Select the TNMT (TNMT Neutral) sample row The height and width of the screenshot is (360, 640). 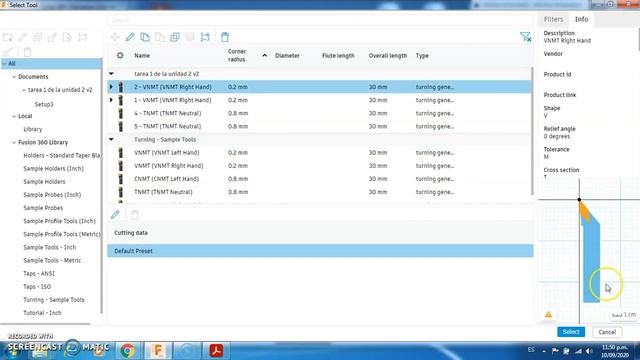tap(320, 192)
